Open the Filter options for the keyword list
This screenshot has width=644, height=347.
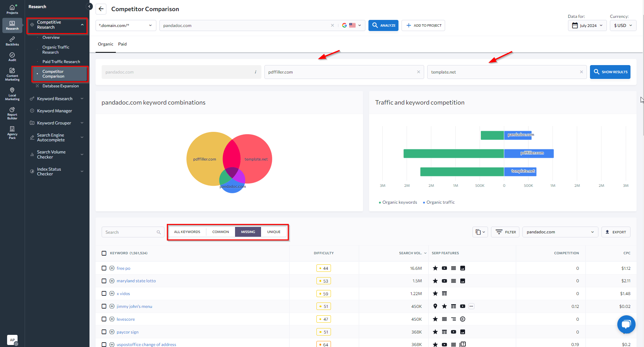[505, 232]
